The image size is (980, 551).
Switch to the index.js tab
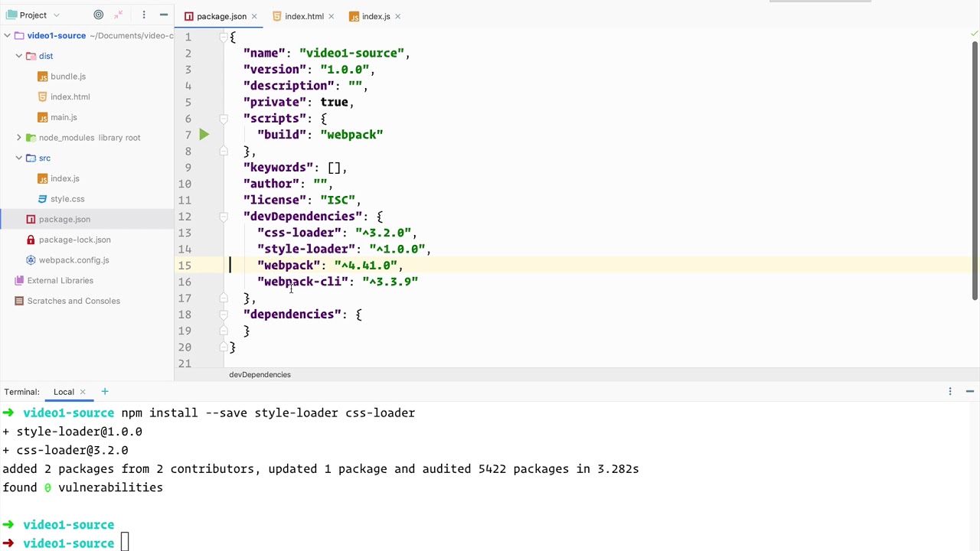(376, 16)
